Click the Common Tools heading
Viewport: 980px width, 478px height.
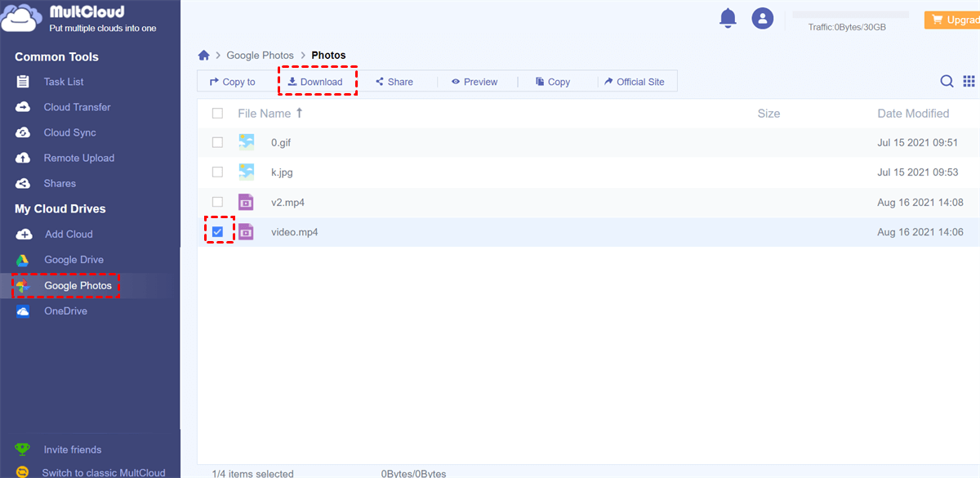coord(56,56)
